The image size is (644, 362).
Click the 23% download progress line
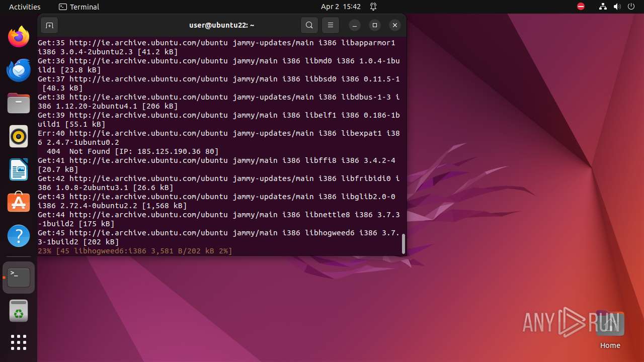coord(135,251)
